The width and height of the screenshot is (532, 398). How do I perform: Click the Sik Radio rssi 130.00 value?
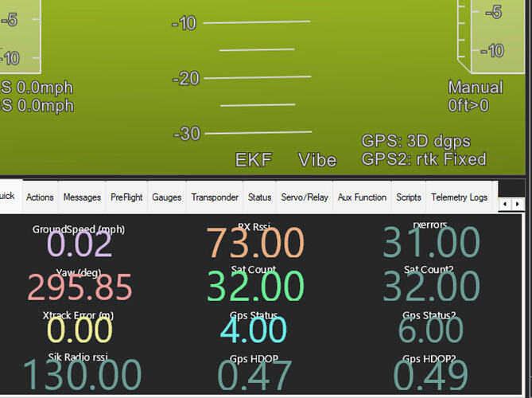coord(82,376)
